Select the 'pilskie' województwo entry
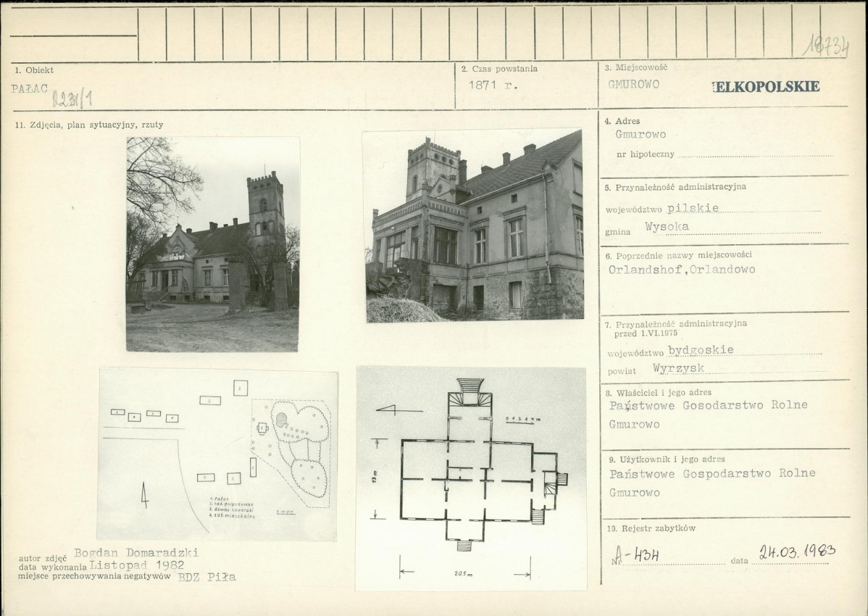 coord(693,208)
